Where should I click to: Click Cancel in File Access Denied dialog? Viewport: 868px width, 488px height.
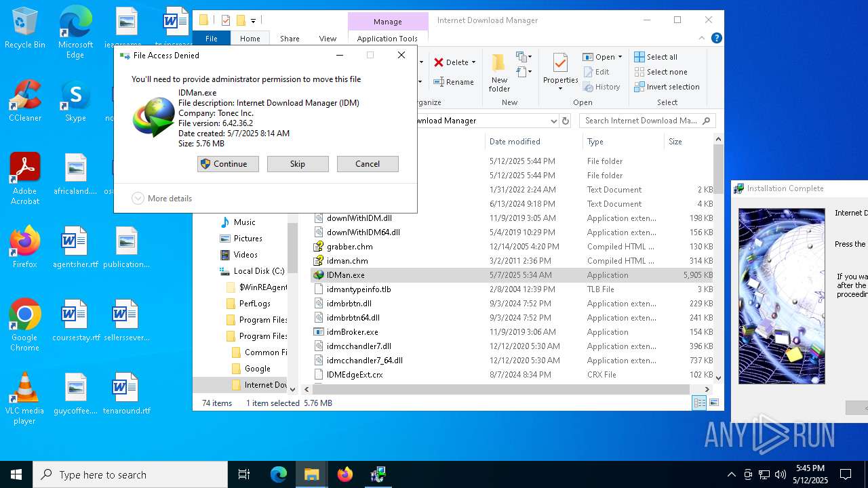368,164
